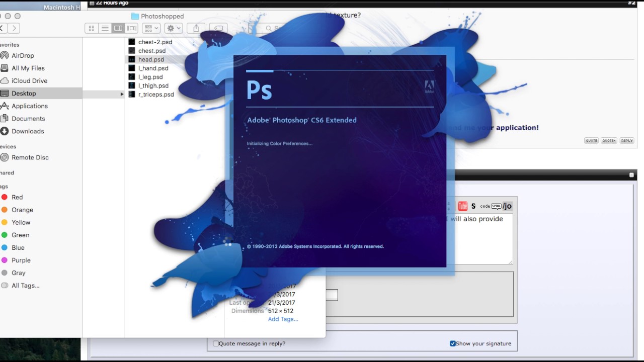Switch Finder to list view
The image size is (644, 362).
pyautogui.click(x=105, y=29)
